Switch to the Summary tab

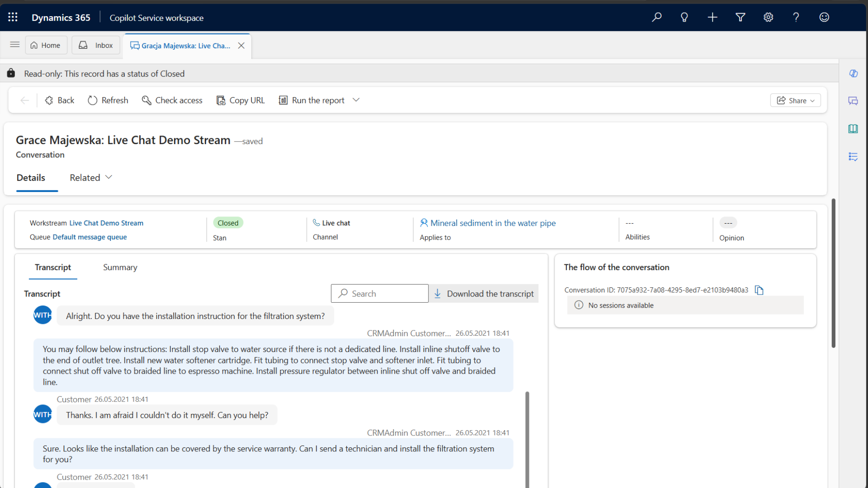pyautogui.click(x=120, y=267)
